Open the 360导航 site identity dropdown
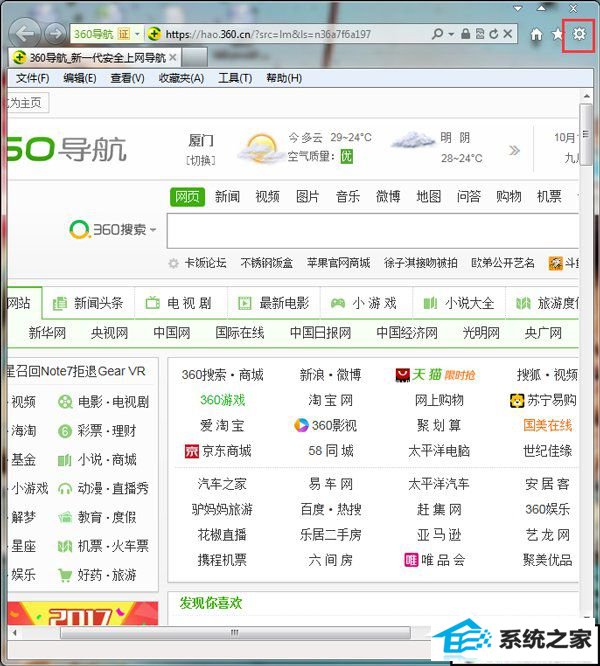600x666 pixels. [x=137, y=34]
